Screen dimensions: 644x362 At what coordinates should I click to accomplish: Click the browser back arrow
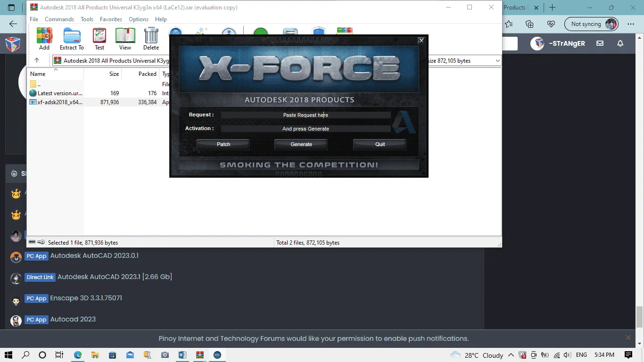(x=13, y=24)
